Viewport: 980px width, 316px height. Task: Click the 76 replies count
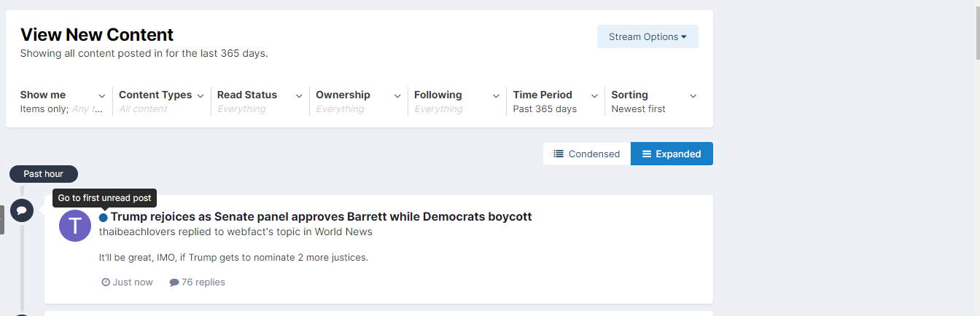(198, 282)
